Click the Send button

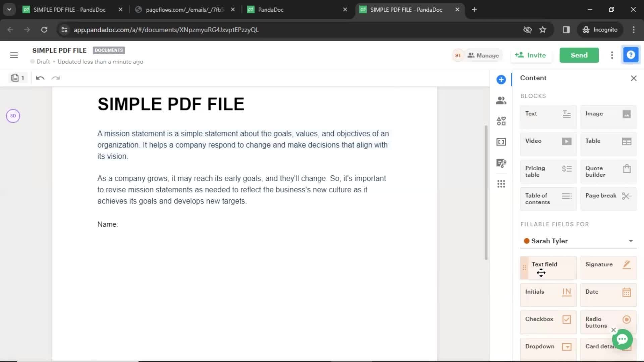[579, 55]
